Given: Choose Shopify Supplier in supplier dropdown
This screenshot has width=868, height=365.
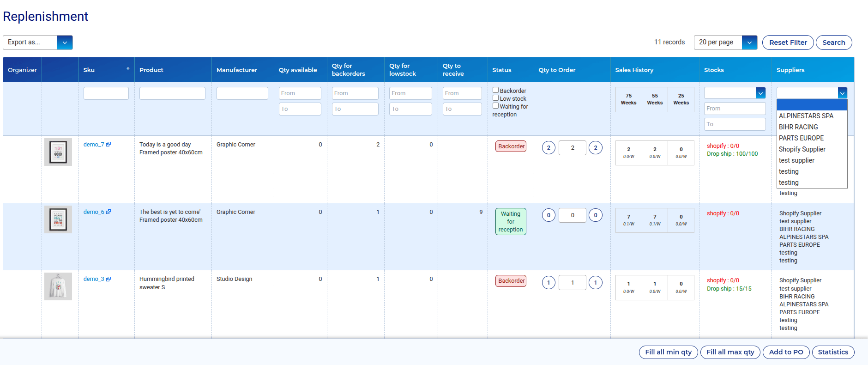Looking at the screenshot, I should (x=802, y=149).
